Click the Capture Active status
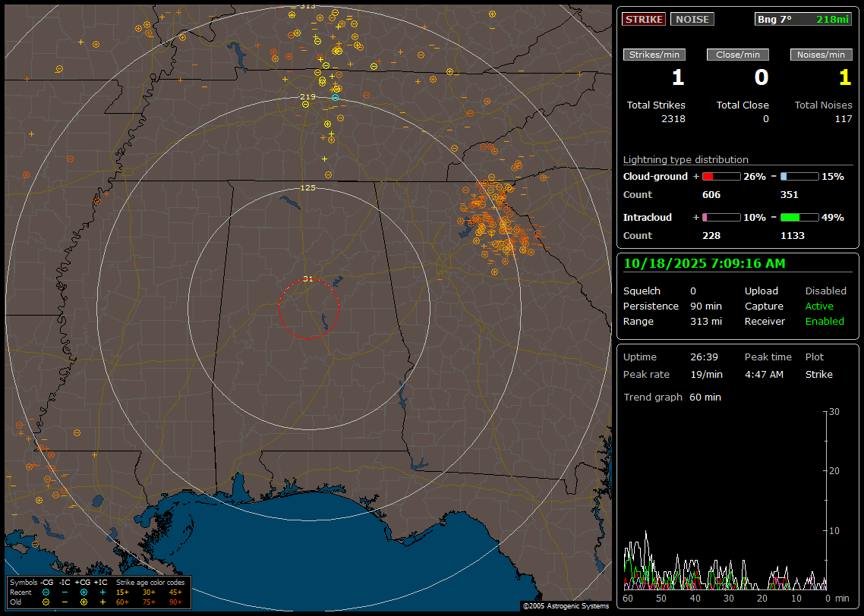Screen dimensions: 864x616 (x=819, y=306)
